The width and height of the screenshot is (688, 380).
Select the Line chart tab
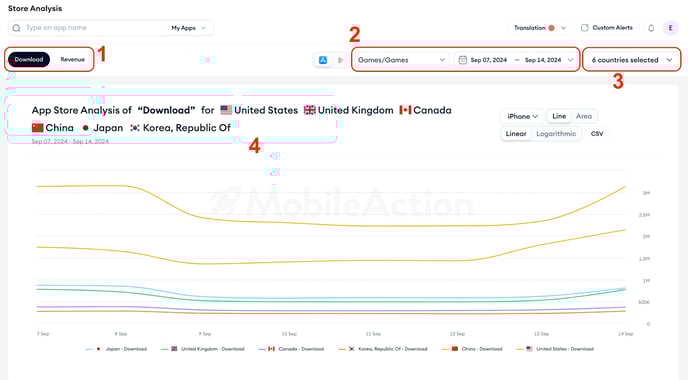pyautogui.click(x=559, y=116)
